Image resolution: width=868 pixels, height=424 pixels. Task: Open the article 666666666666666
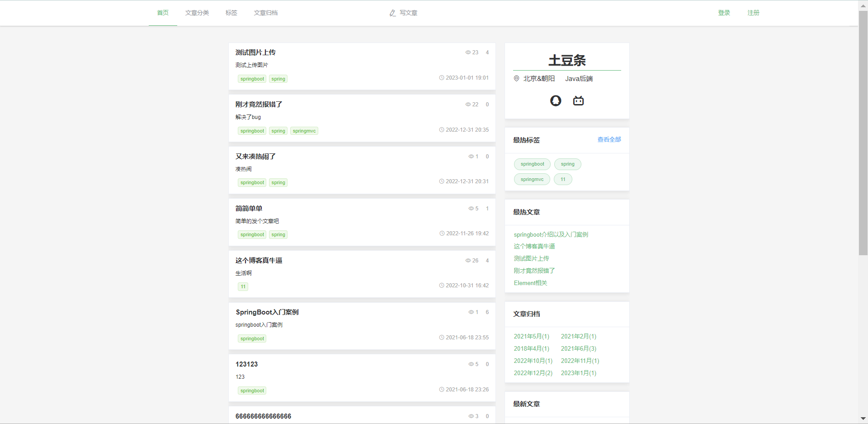pyautogui.click(x=263, y=416)
